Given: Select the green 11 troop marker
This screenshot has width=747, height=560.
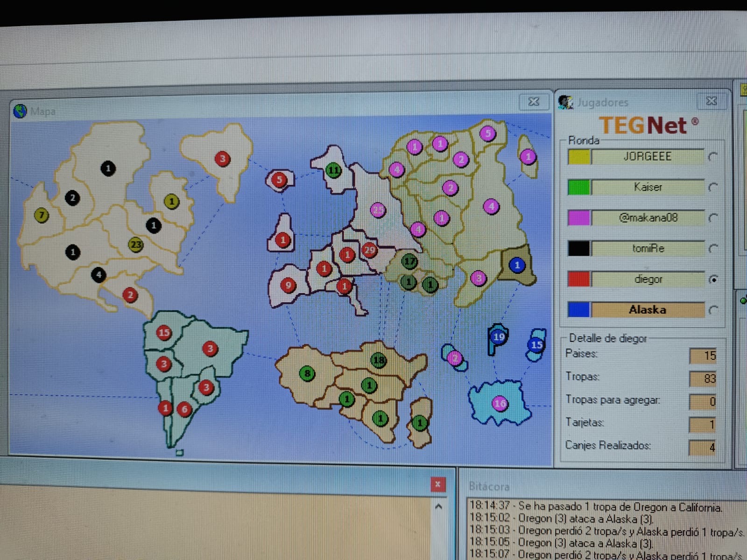Looking at the screenshot, I should pos(333,170).
